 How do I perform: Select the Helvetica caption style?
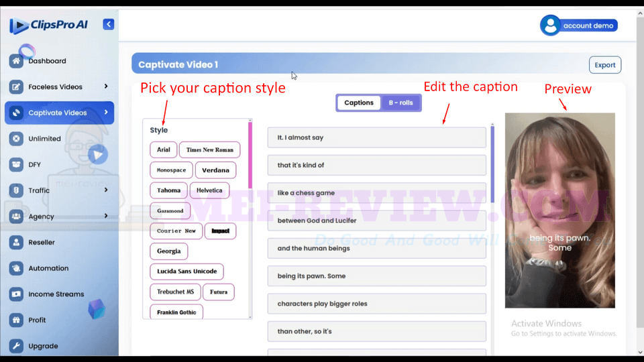209,190
